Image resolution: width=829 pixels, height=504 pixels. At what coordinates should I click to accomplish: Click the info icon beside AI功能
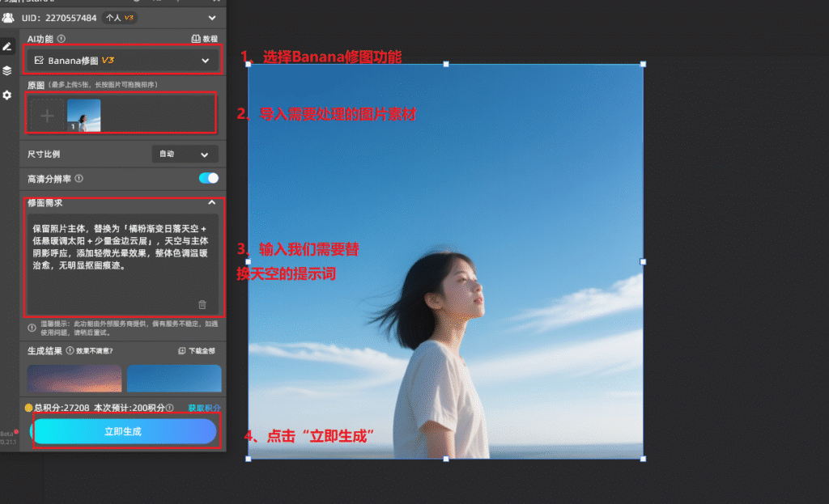[62, 38]
